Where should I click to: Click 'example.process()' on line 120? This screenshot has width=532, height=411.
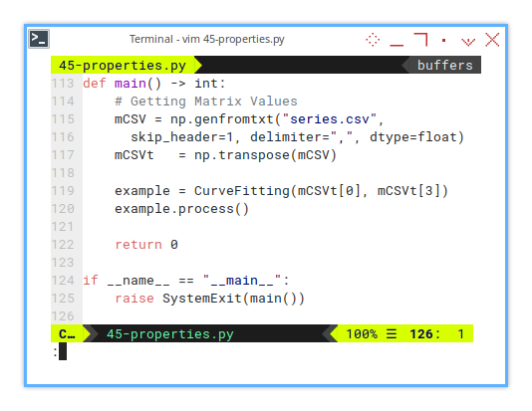[x=182, y=209]
